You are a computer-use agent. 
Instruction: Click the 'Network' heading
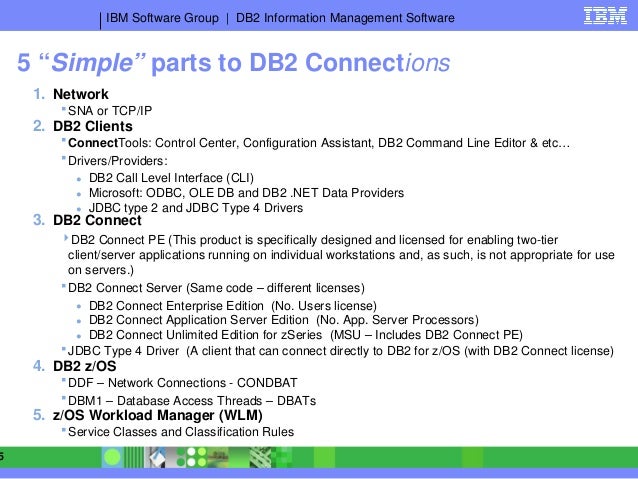81,94
